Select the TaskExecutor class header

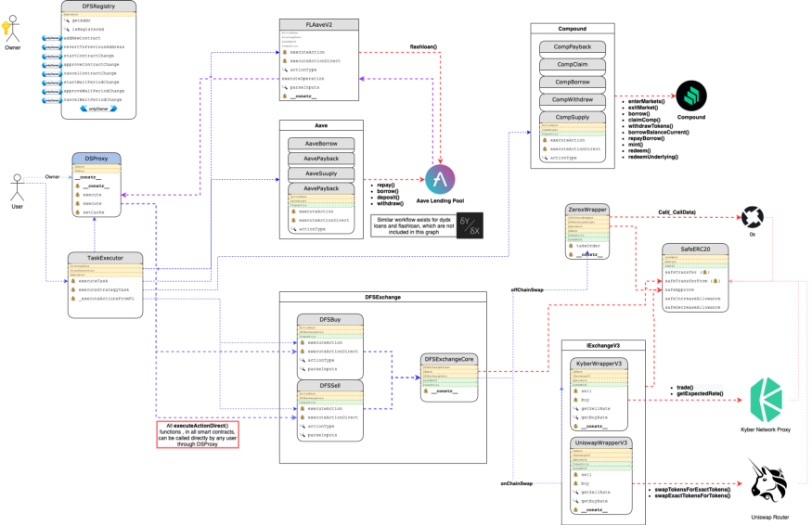(x=105, y=258)
